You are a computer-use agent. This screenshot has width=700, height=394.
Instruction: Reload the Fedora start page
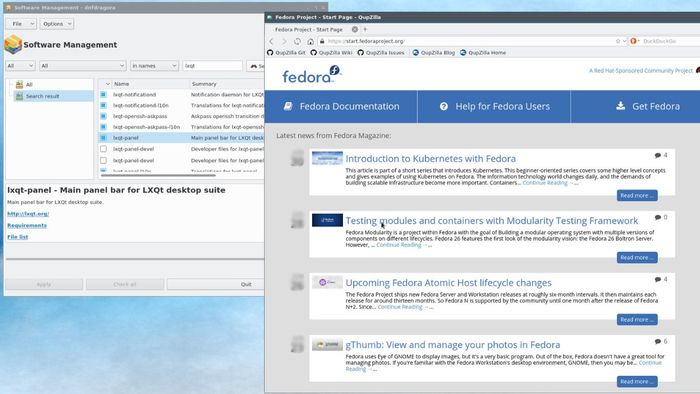[x=297, y=41]
